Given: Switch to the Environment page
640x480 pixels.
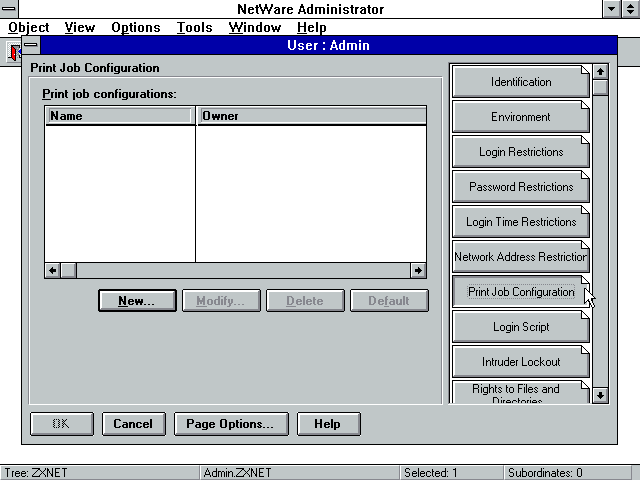Looking at the screenshot, I should (521, 117).
